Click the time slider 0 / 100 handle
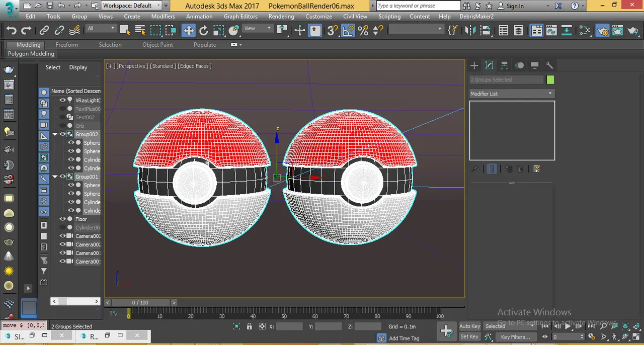Viewport: 644px width, 345px height. coord(140,302)
